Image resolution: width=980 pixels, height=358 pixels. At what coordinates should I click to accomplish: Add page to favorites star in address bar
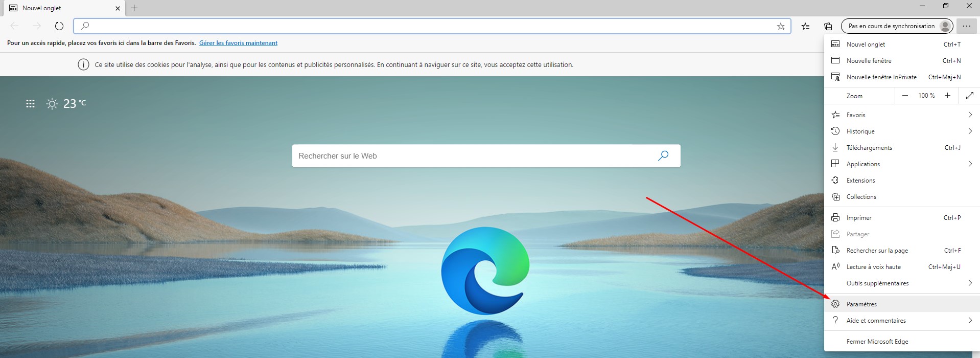(x=781, y=26)
